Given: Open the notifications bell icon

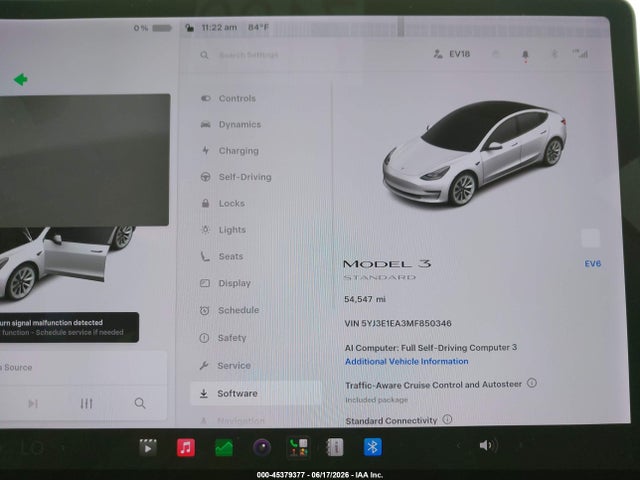Looking at the screenshot, I should pyautogui.click(x=525, y=55).
